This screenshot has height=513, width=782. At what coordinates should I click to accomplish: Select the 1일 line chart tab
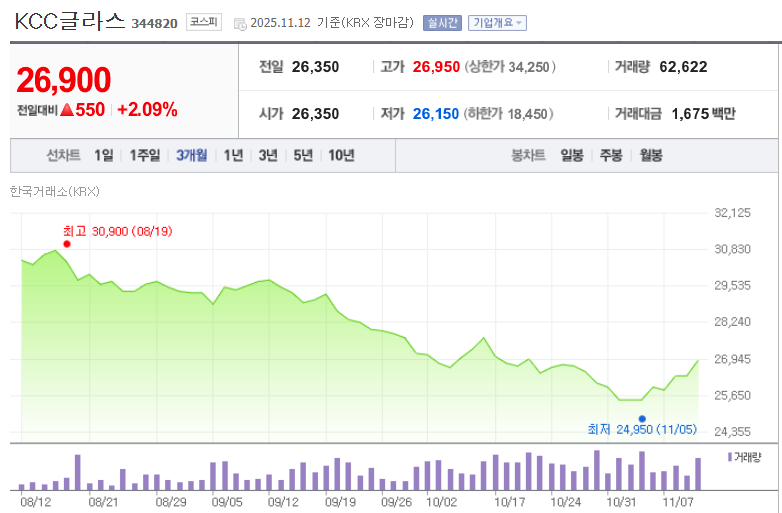(x=104, y=156)
